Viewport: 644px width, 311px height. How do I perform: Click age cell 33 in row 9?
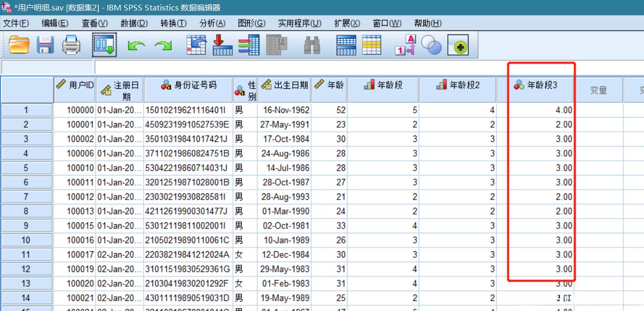[329, 226]
